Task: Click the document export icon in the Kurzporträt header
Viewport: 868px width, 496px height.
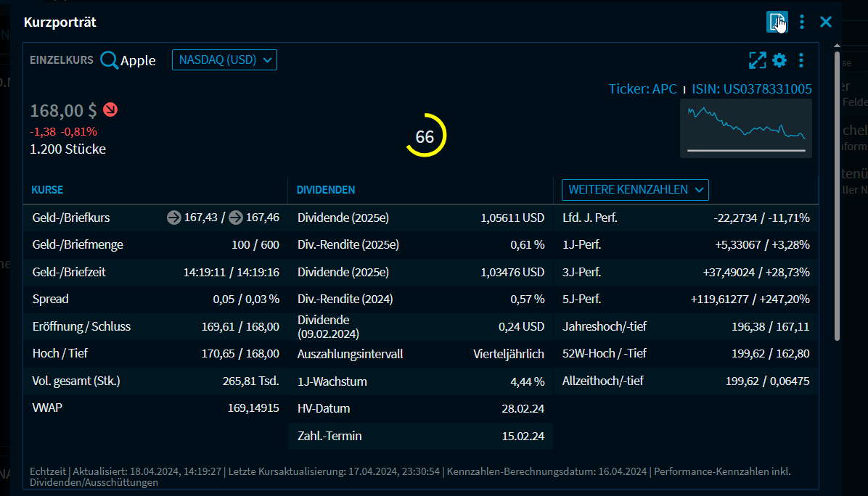Action: 776,22
